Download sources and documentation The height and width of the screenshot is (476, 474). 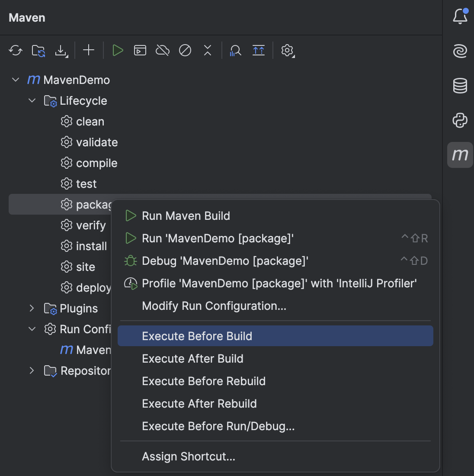61,50
